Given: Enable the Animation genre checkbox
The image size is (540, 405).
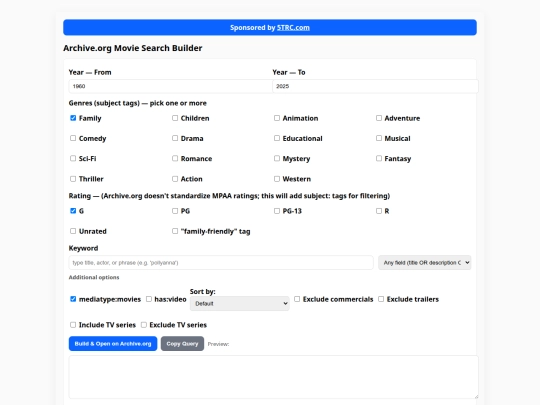Looking at the screenshot, I should click(x=277, y=118).
